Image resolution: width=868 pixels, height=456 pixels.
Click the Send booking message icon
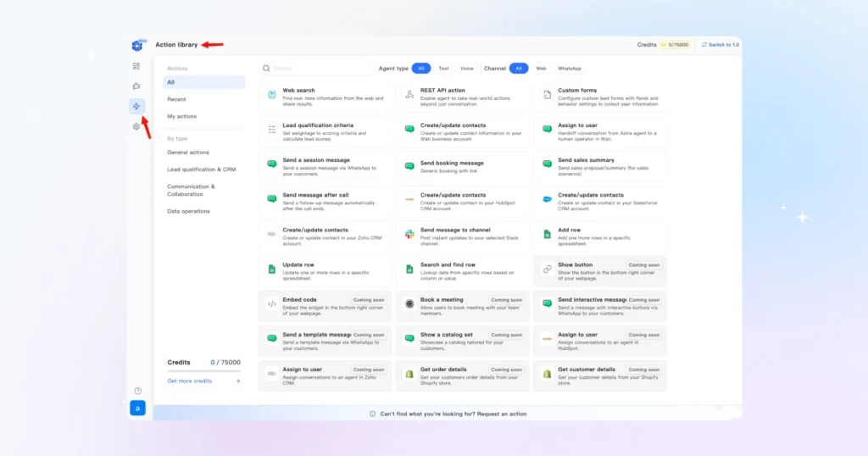pos(409,166)
